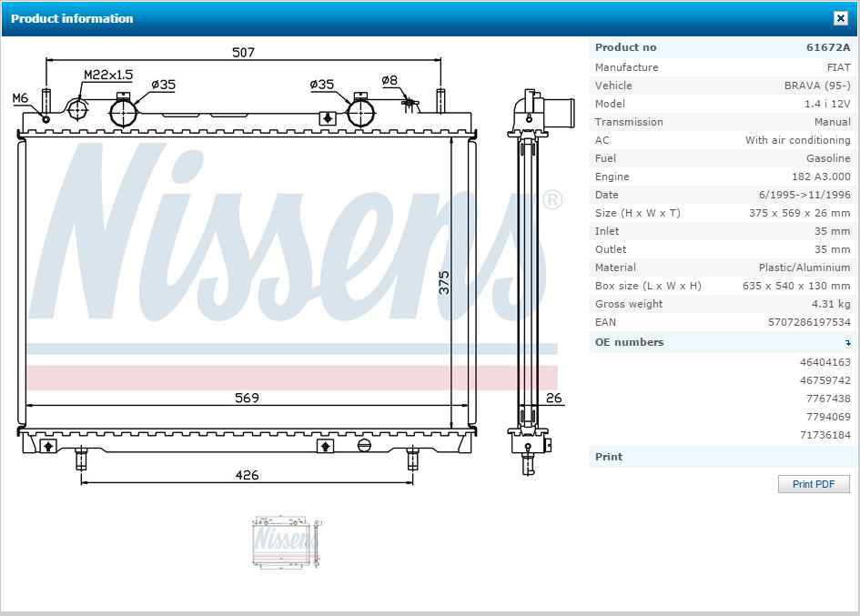The height and width of the screenshot is (616, 860).
Task: Click the 'Product no' label
Action: pos(626,47)
